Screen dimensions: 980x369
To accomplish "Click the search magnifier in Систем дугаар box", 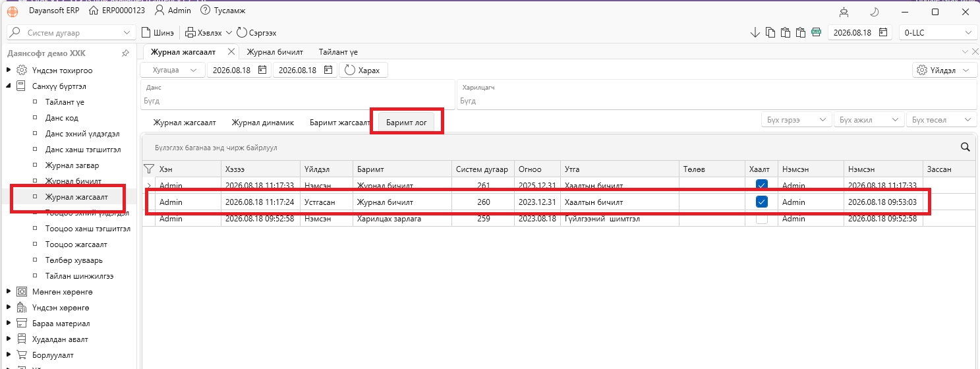I will [15, 32].
